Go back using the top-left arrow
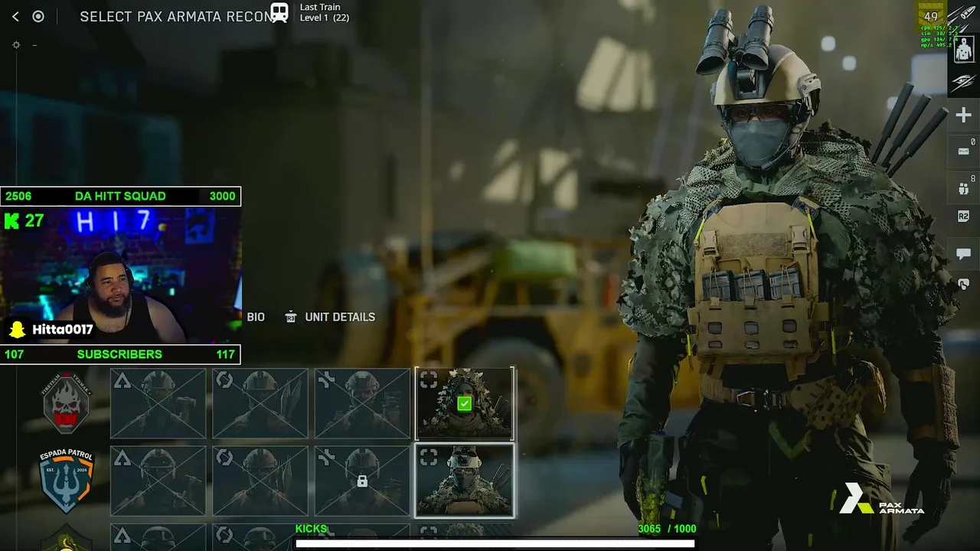 coord(15,16)
